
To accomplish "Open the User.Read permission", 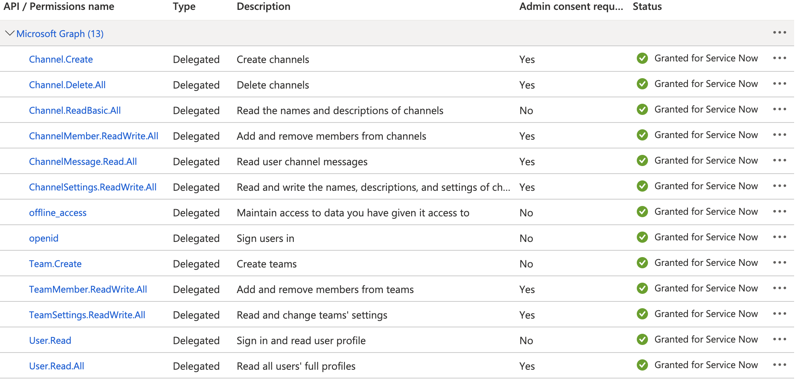I will click(50, 340).
